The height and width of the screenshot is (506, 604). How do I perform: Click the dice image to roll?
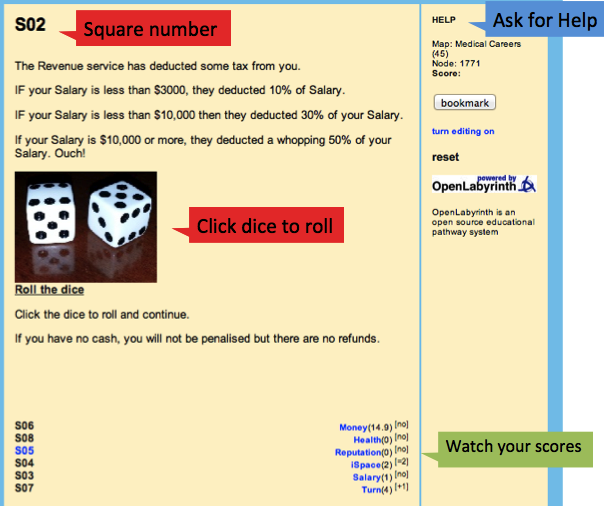click(86, 226)
